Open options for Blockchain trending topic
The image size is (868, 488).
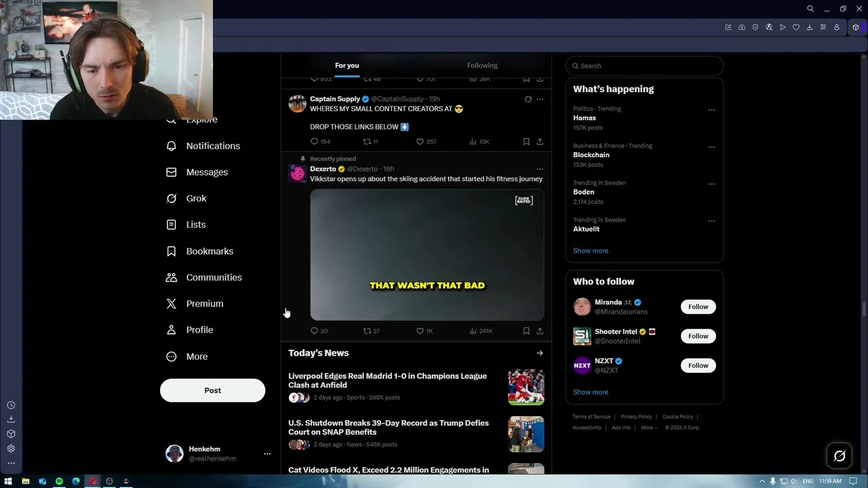click(x=711, y=146)
